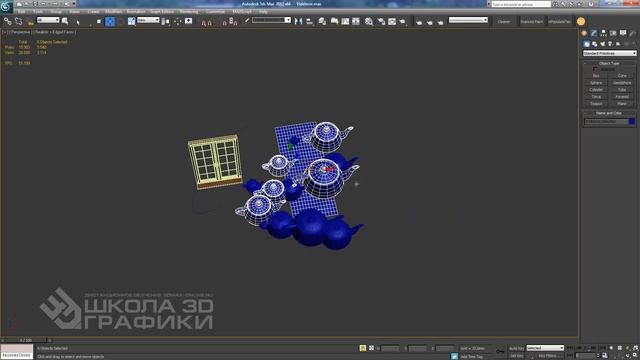Select the Unlink Selection tool icon
Viewport: 640px width, 360px height.
tap(18, 21)
